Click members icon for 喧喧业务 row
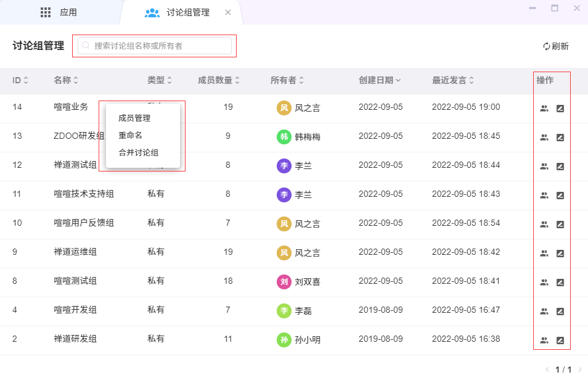The width and height of the screenshot is (588, 380). point(544,109)
